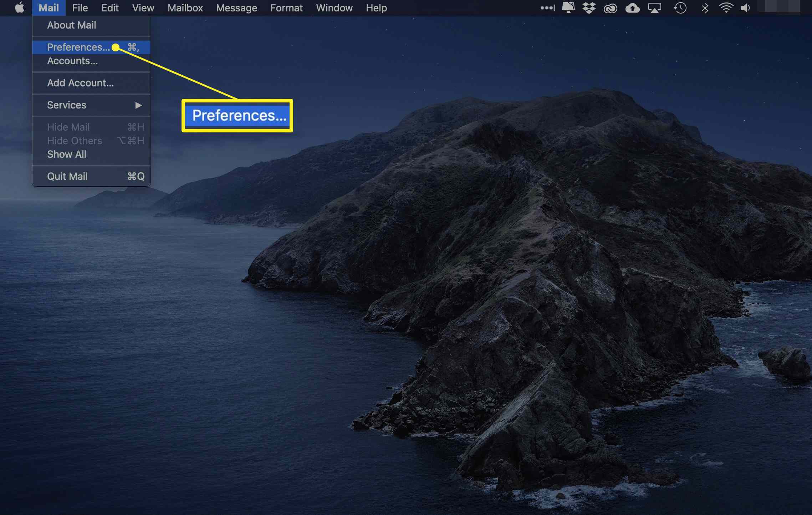812x515 pixels.
Task: Choose Accounts… menu item
Action: 91,61
